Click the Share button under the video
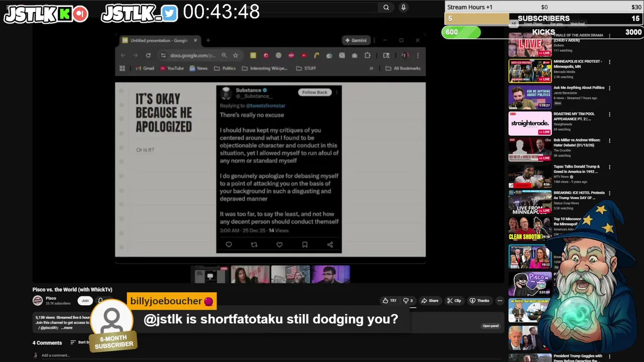 coord(430,301)
